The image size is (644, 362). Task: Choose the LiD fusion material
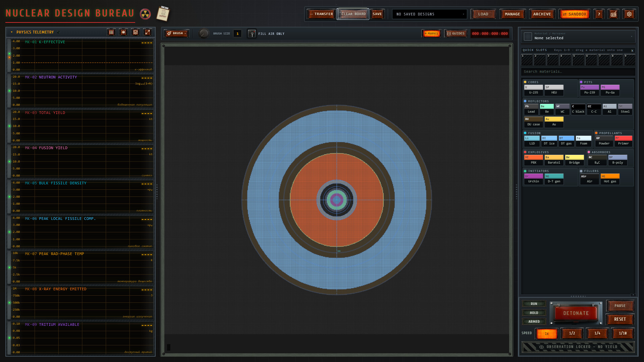coord(532,141)
